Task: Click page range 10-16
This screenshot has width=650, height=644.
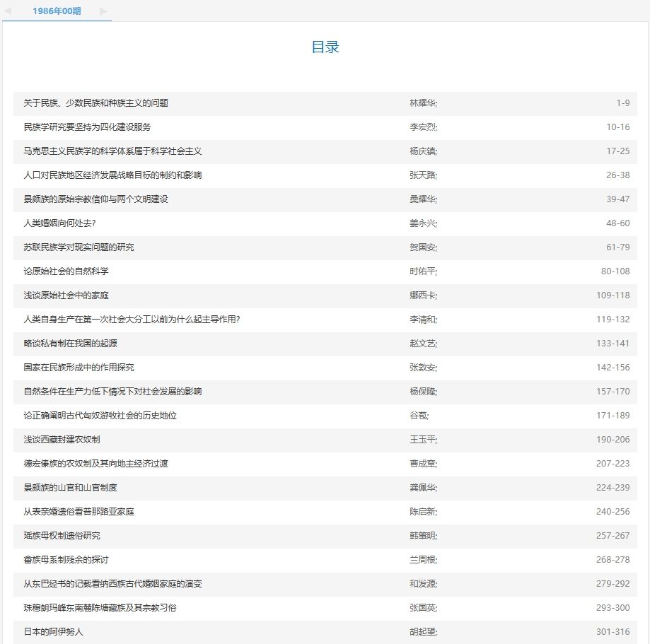Action: (618, 127)
